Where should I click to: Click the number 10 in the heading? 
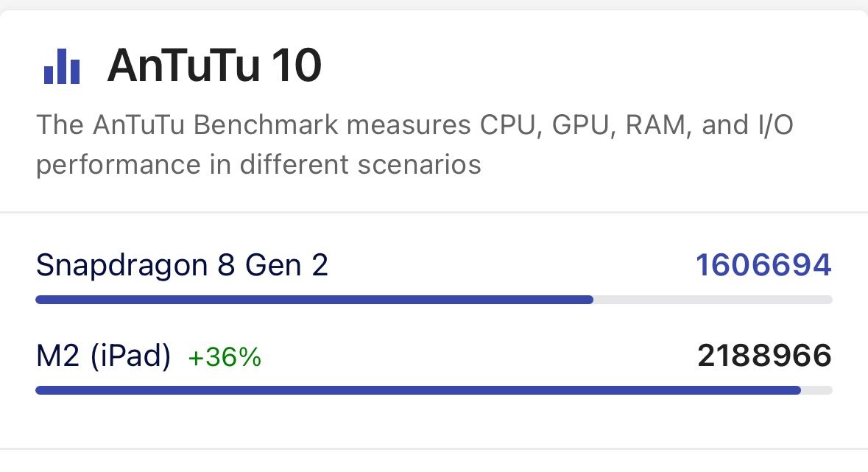pos(296,66)
